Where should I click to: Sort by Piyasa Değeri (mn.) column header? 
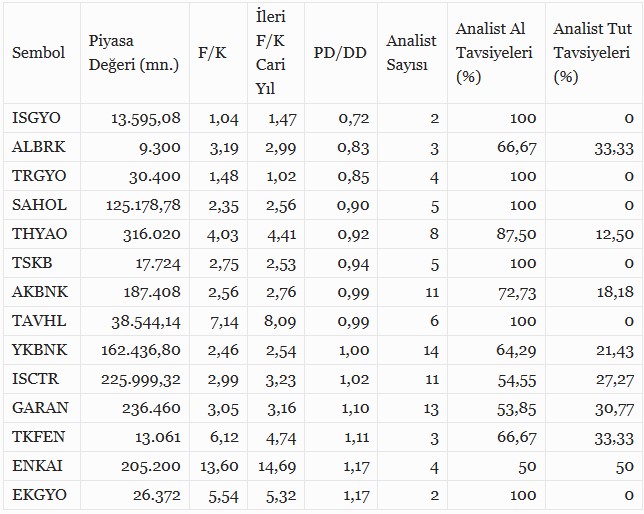[133, 52]
